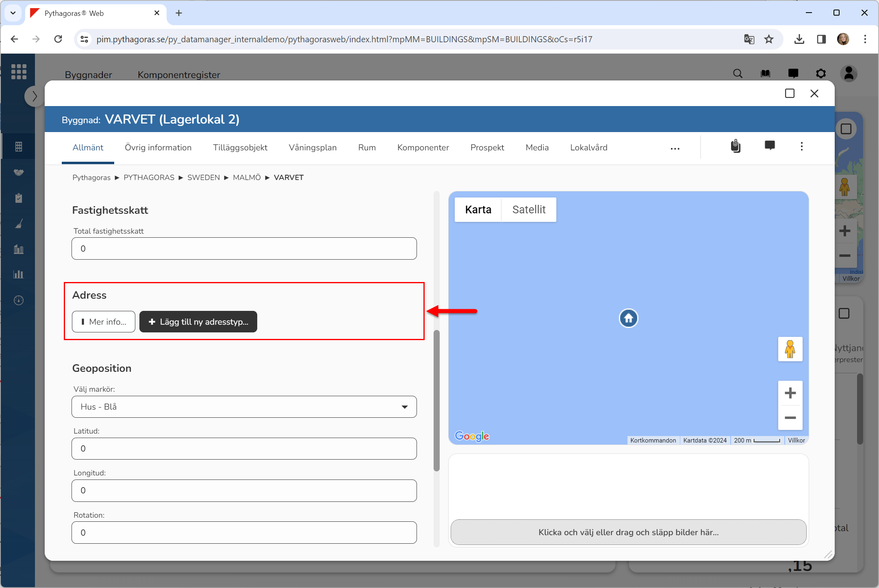The width and height of the screenshot is (879, 588).
Task: Switch to the Våningsplan tab
Action: click(x=313, y=148)
